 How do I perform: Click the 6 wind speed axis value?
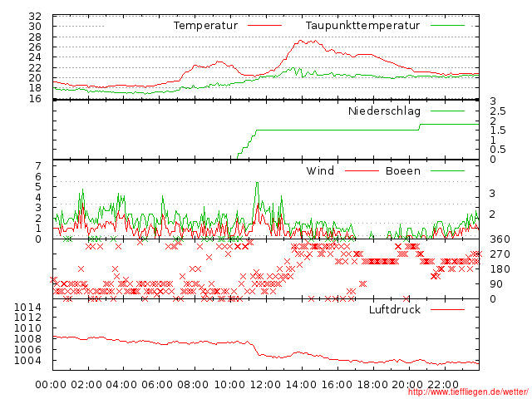(x=38, y=176)
